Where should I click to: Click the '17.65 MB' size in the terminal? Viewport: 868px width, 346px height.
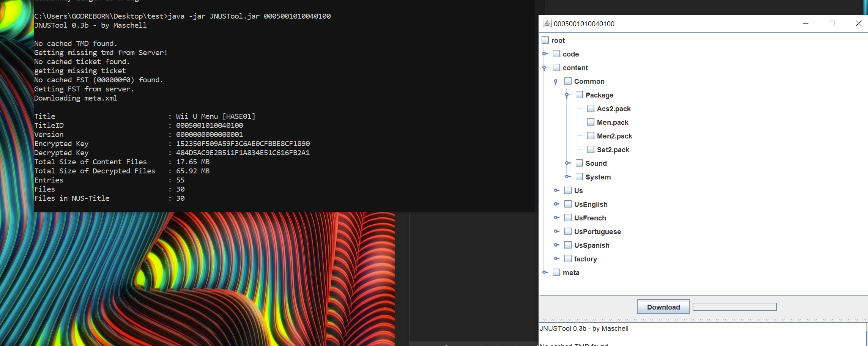point(193,162)
